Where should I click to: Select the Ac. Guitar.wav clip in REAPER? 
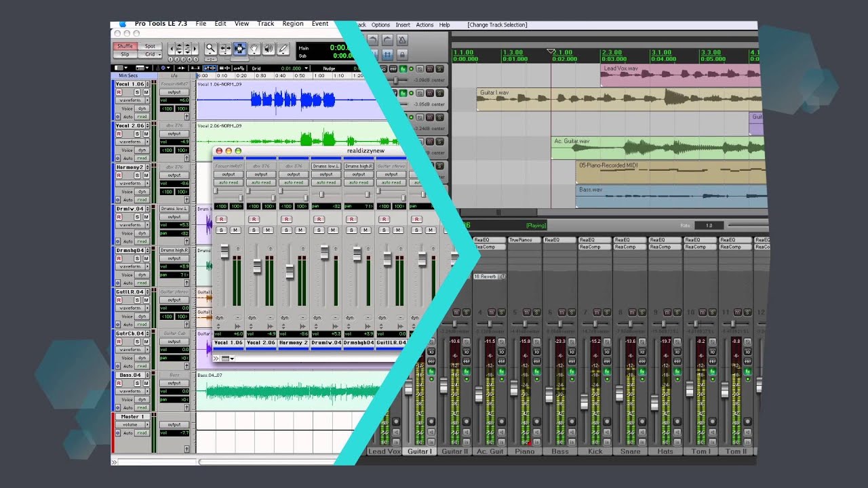tap(658, 148)
